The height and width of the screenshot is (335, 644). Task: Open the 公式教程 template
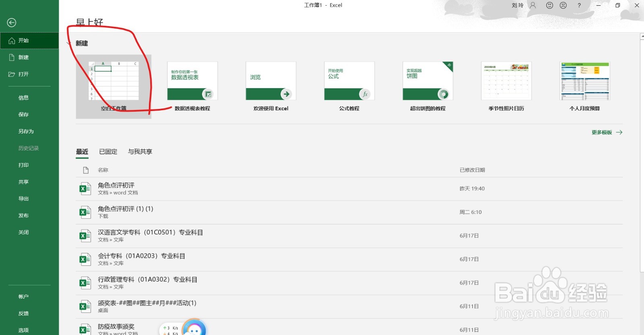pos(349,86)
